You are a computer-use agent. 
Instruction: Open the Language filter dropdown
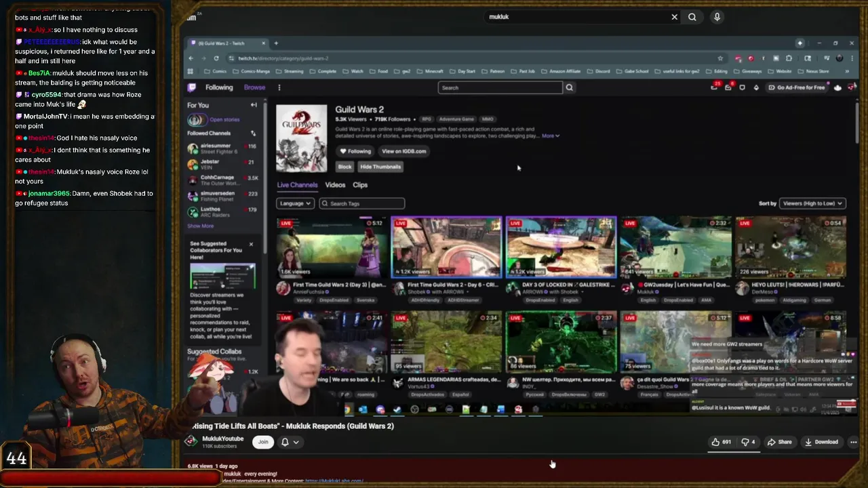coord(295,203)
